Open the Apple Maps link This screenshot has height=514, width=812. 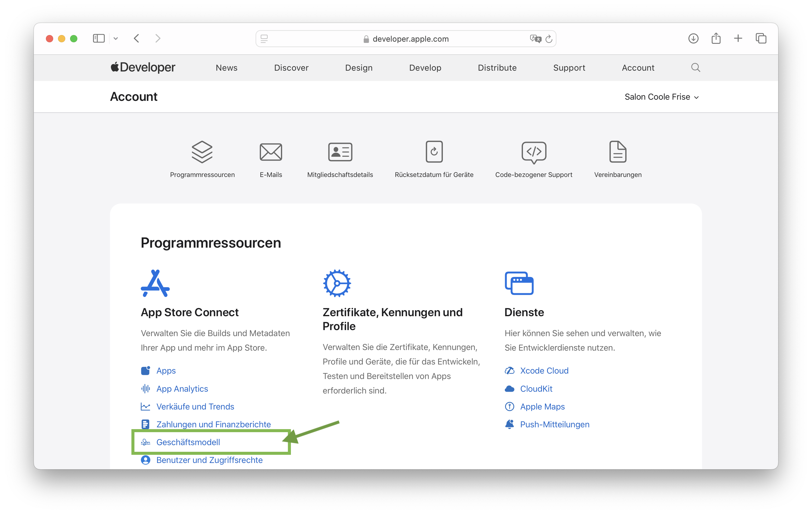542,406
